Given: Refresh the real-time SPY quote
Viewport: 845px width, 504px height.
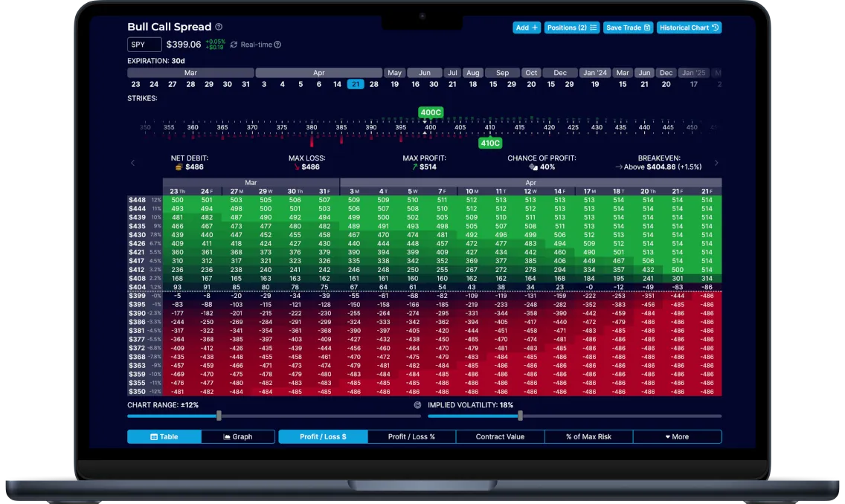Looking at the screenshot, I should pos(233,45).
